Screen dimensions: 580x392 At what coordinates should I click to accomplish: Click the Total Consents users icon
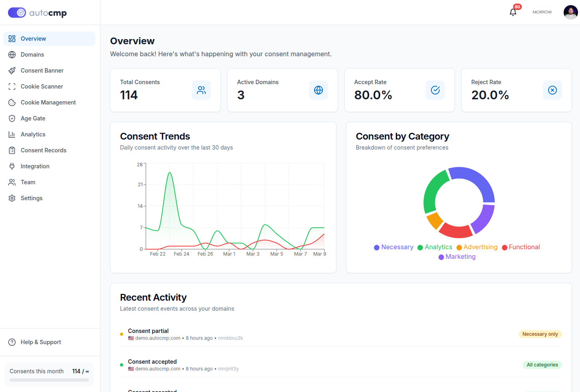point(201,90)
